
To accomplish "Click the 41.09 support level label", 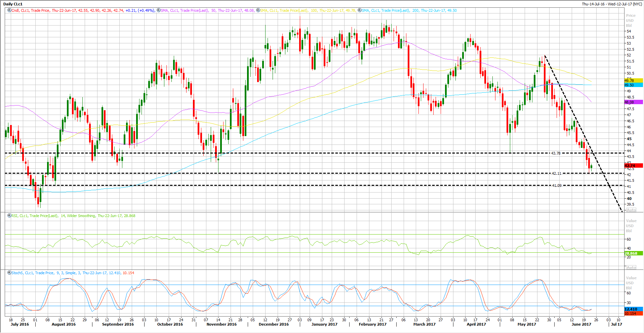I will 557,185.
